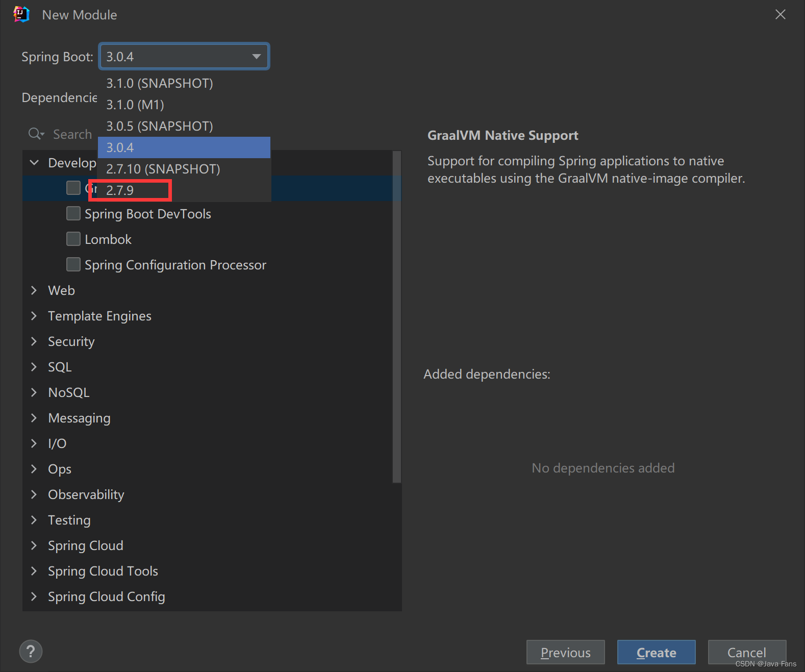Screen dimensions: 805x672
Task: Click the GraalVM Native Support heading
Action: click(x=502, y=135)
